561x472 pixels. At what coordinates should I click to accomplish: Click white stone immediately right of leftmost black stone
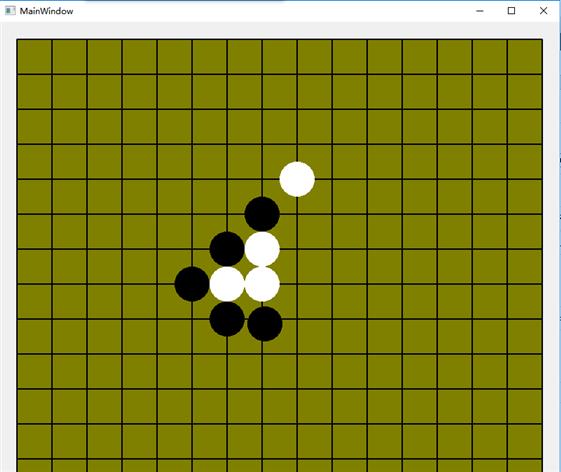pyautogui.click(x=227, y=284)
